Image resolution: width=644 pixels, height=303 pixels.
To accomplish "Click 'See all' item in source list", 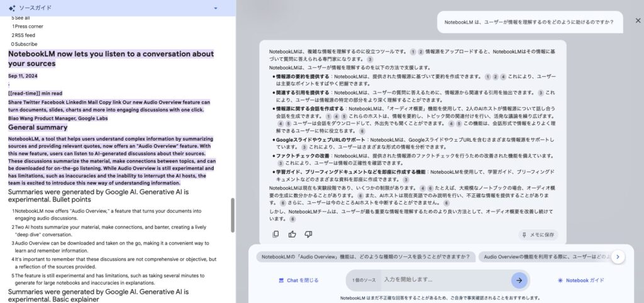I will click(22, 18).
